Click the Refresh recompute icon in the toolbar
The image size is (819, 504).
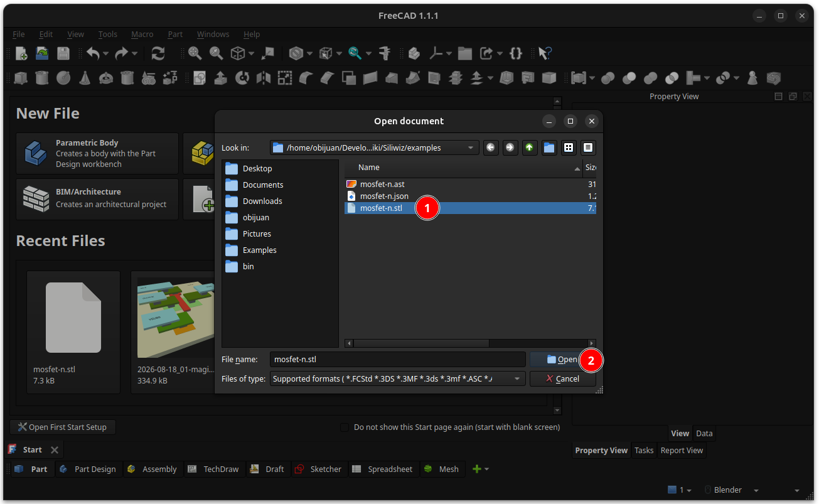click(x=158, y=54)
